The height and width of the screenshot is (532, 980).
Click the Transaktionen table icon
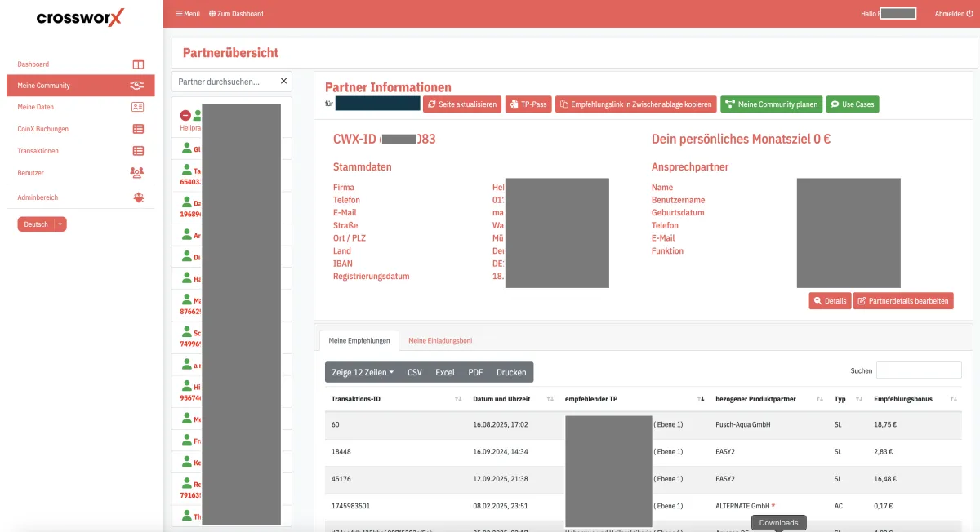tap(138, 151)
